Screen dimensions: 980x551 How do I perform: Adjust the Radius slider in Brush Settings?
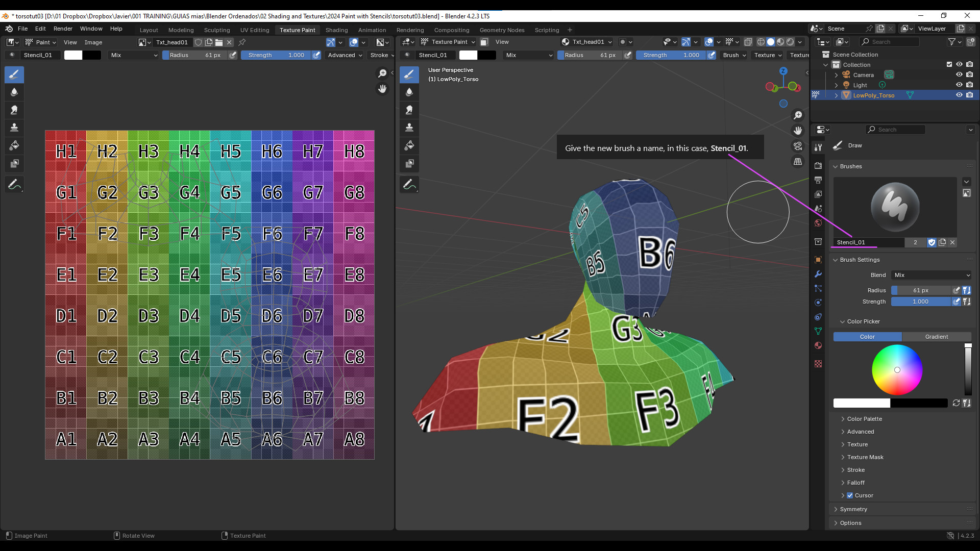click(x=921, y=290)
